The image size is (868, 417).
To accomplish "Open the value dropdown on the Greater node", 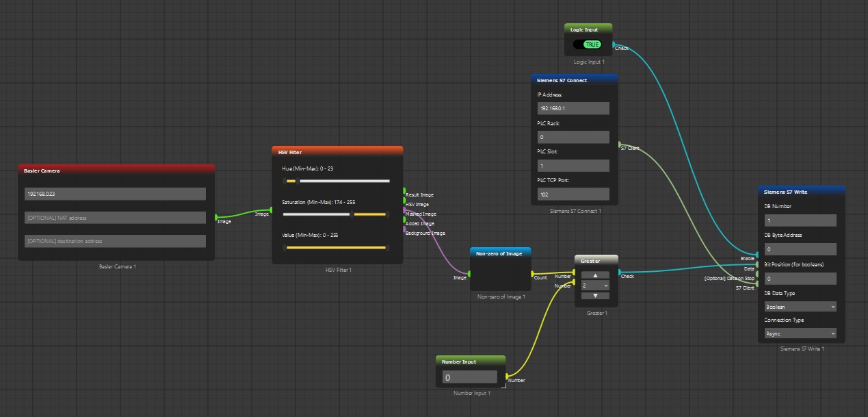I will [594, 286].
